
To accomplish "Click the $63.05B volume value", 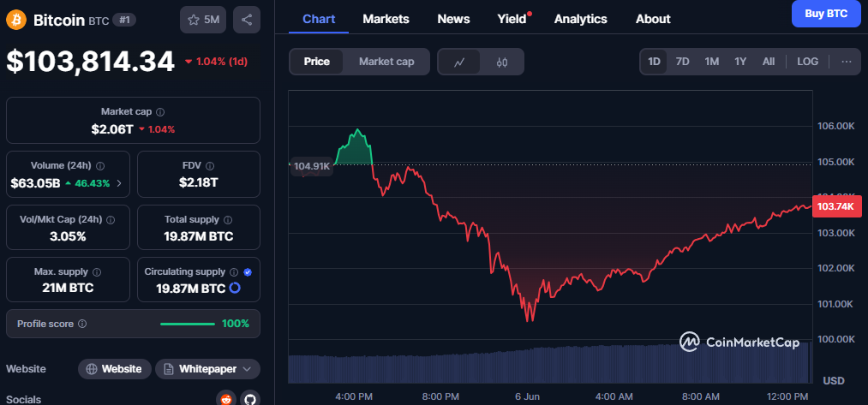I will [x=35, y=183].
